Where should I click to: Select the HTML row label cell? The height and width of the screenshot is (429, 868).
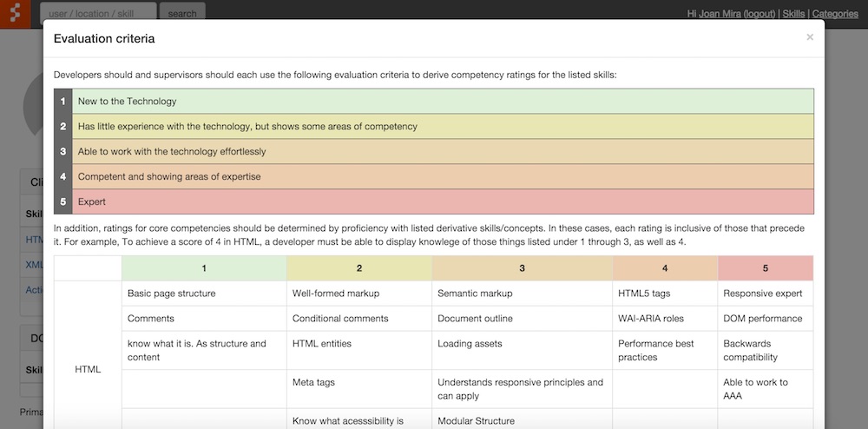88,369
